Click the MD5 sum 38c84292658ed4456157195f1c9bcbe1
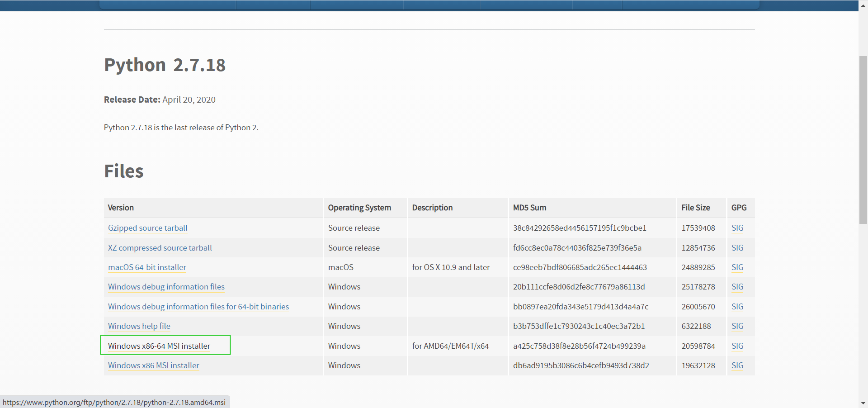This screenshot has width=868, height=408. tap(580, 228)
